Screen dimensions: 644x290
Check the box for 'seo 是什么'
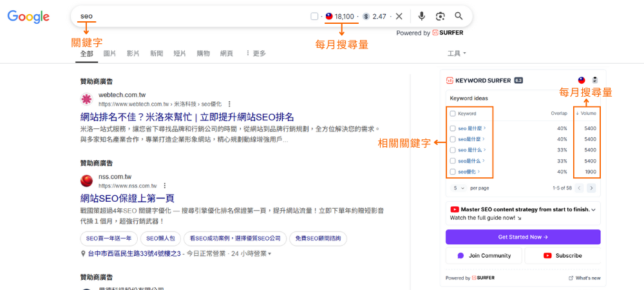pos(453,150)
